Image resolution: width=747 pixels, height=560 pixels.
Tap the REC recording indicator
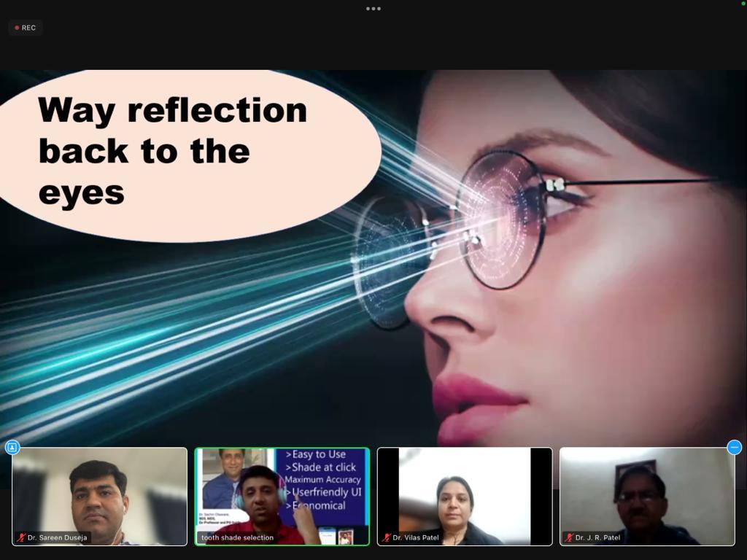[26, 28]
